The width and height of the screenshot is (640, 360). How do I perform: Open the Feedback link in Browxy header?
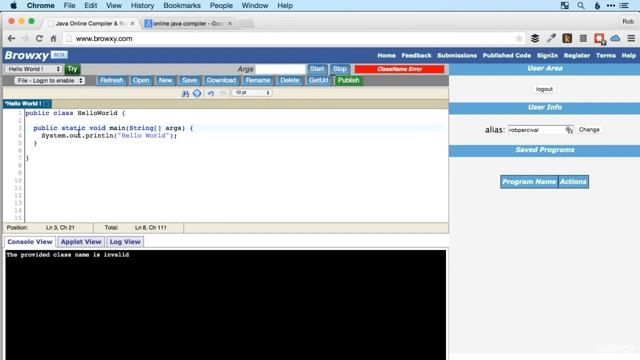(416, 56)
